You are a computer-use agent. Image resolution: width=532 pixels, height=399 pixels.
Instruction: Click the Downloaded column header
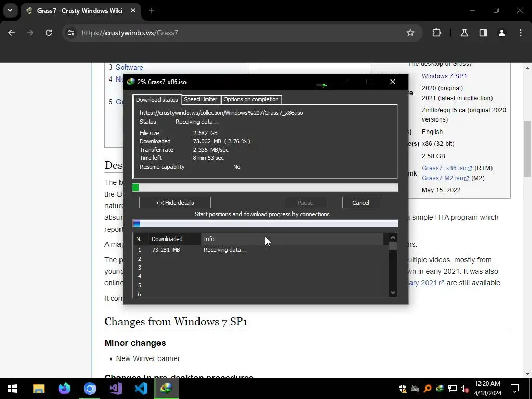point(175,239)
